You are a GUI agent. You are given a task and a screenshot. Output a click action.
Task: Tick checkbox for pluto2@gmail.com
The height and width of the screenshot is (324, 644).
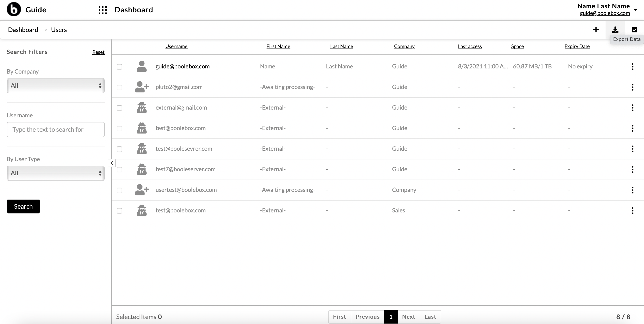pos(119,87)
